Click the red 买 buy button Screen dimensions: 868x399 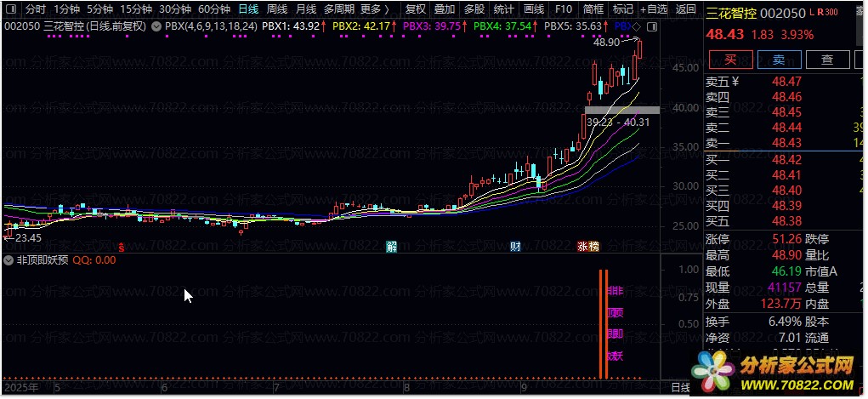731,60
